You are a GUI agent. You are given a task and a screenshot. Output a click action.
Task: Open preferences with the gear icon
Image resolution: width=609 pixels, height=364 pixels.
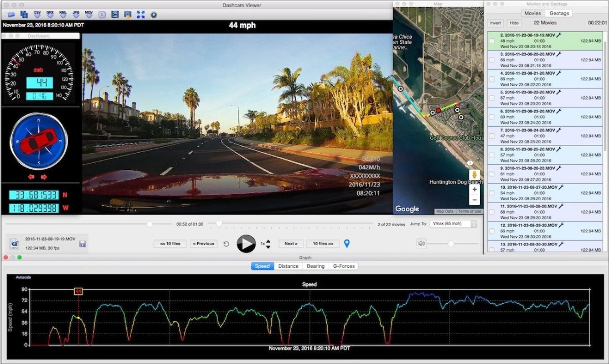[x=153, y=14]
